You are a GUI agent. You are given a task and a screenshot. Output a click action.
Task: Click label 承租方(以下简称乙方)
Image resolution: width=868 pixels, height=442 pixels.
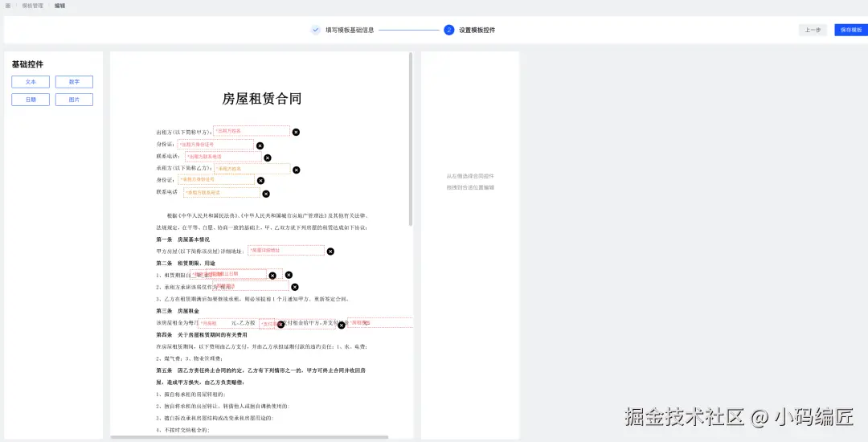coord(184,168)
